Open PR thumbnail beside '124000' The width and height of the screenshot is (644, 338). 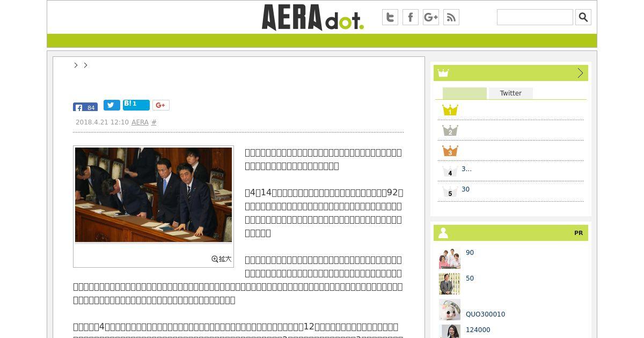(x=450, y=331)
